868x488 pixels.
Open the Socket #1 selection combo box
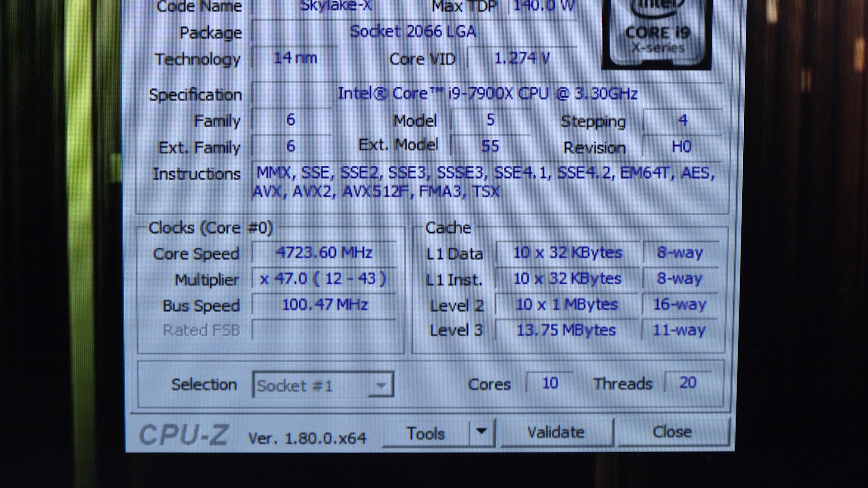click(323, 385)
